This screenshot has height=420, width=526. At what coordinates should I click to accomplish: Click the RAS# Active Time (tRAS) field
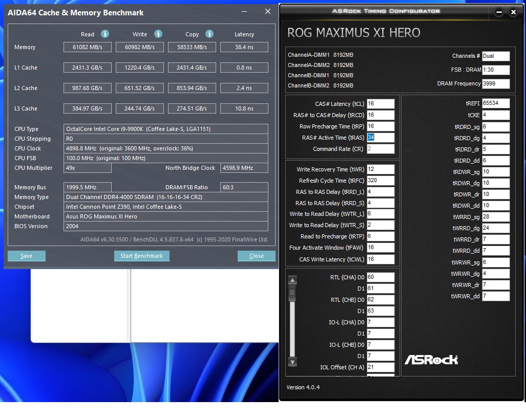[x=381, y=138]
